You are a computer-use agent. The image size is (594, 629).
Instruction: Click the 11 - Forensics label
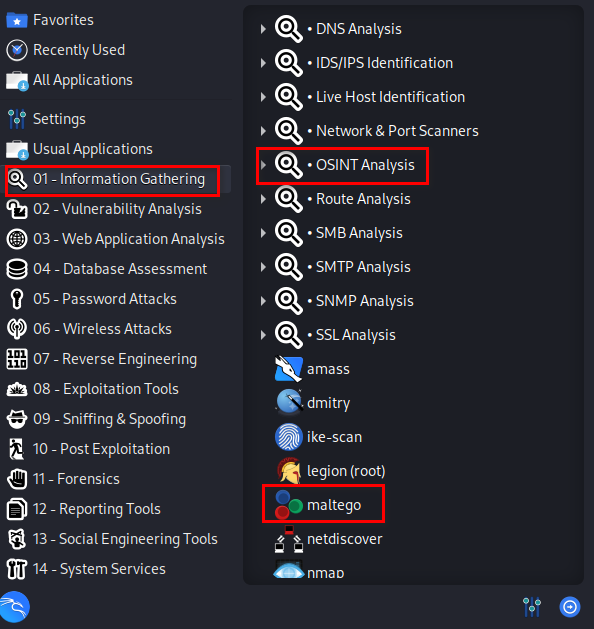coord(76,479)
